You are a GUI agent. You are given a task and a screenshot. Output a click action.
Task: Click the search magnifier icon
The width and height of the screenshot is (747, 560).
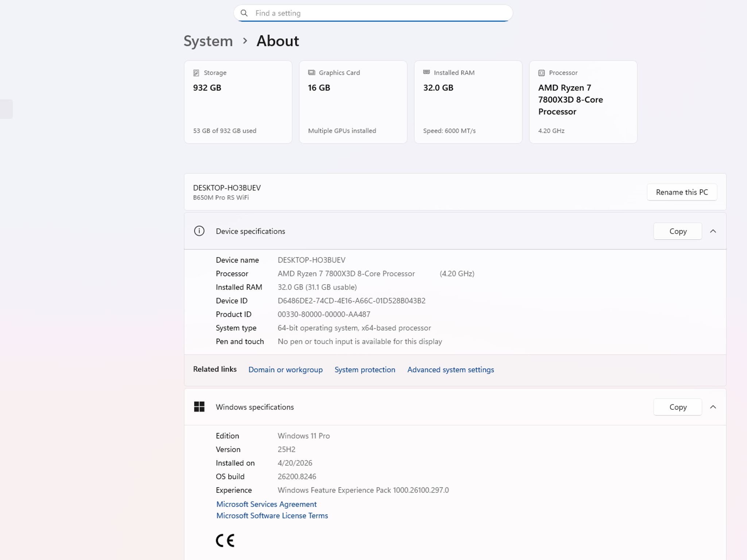244,13
